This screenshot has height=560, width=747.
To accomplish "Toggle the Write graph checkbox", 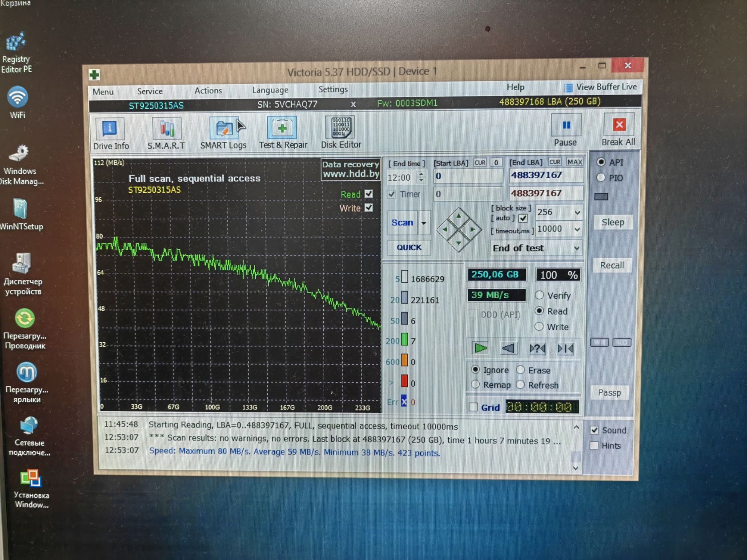I will click(x=369, y=208).
